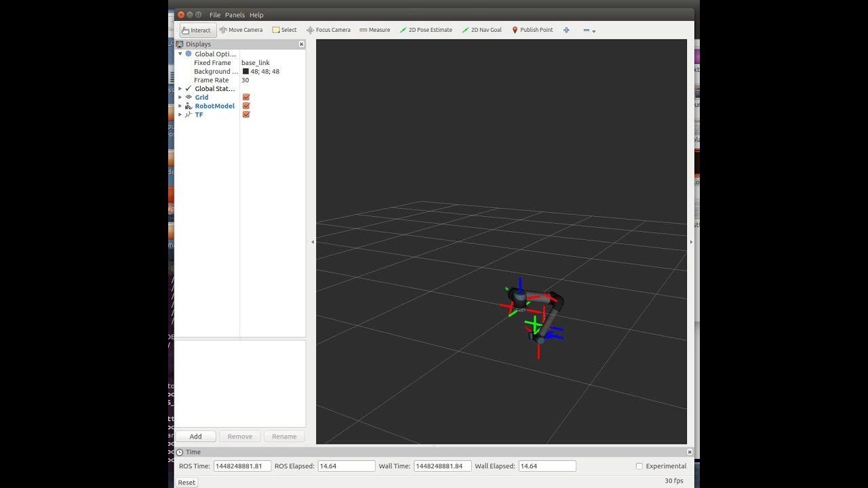Click the ROS Time field
Screen dimensions: 868x488
(x=242, y=466)
